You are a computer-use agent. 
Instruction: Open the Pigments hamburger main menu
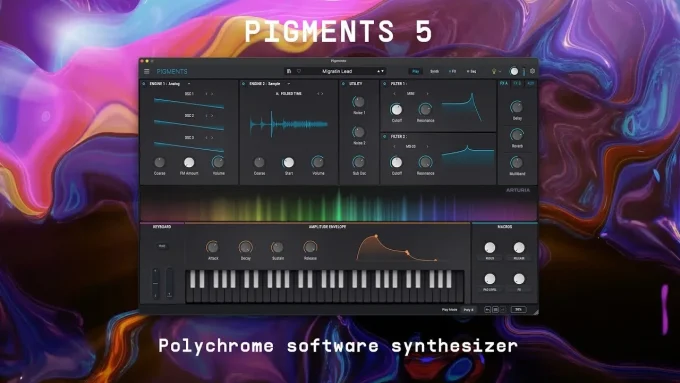(147, 71)
